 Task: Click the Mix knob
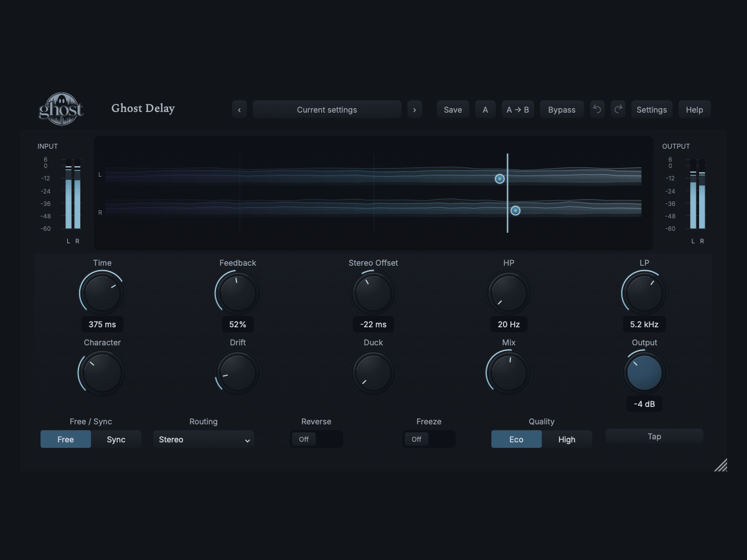(509, 373)
